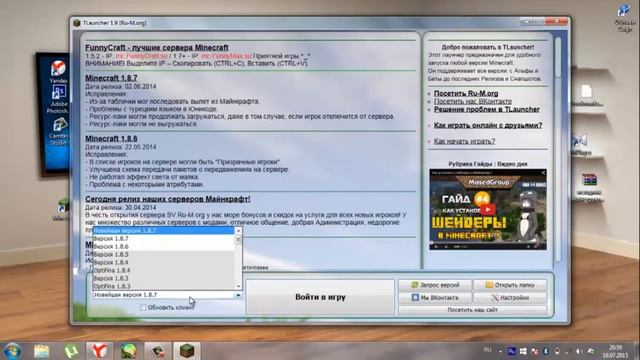Click 'Рубрика Гайды' caption above the video

coord(488,164)
